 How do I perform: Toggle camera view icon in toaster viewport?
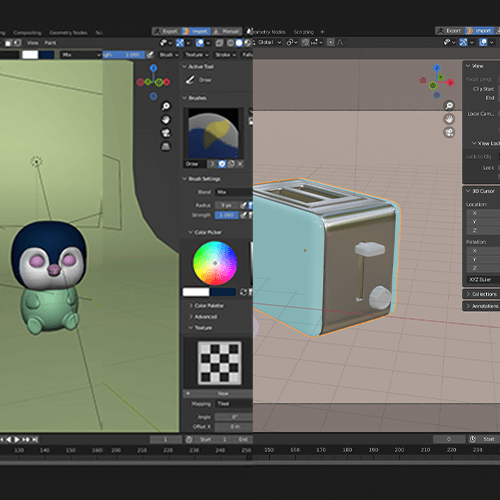(449, 133)
